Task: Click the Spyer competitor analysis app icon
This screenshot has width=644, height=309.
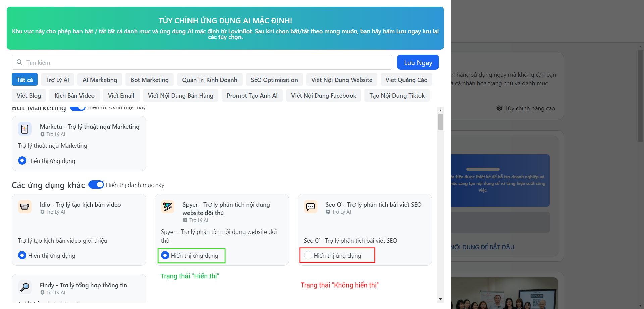Action: click(167, 207)
